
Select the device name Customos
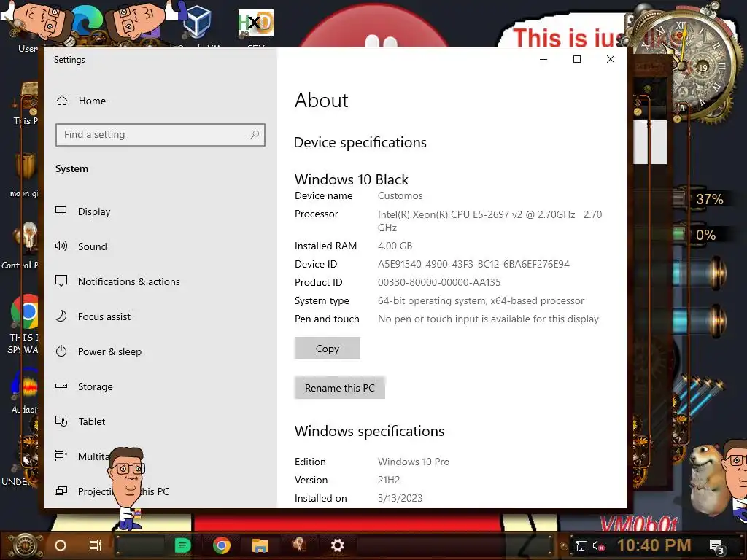pos(400,195)
